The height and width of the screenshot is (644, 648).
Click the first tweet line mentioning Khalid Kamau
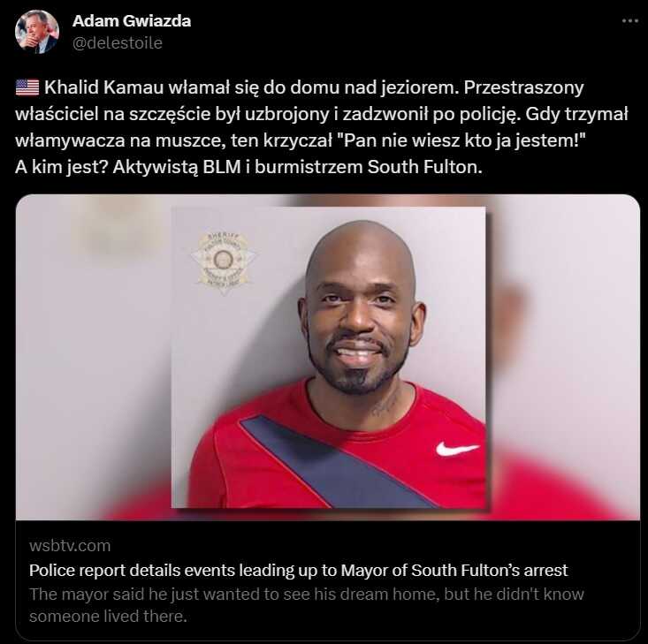pos(300,87)
